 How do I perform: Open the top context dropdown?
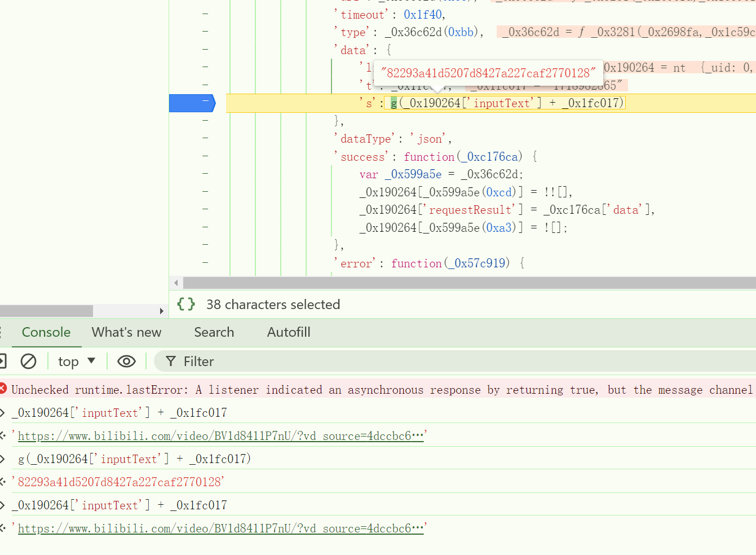[77, 362]
